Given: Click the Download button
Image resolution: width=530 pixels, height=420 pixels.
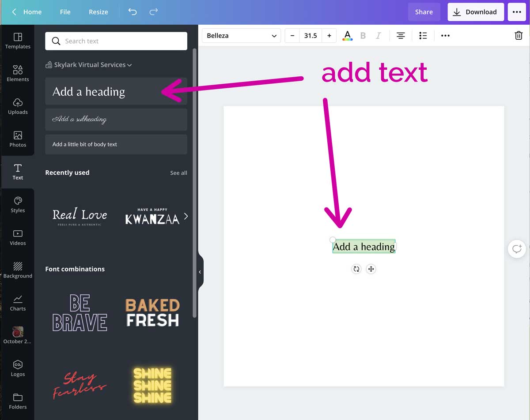Looking at the screenshot, I should pos(476,12).
